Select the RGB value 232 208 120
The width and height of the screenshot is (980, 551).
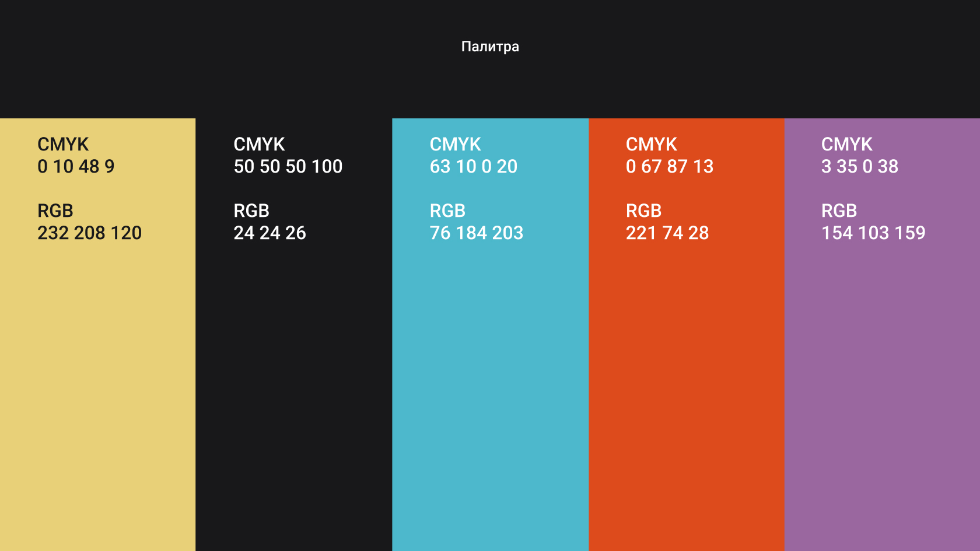[x=90, y=233]
